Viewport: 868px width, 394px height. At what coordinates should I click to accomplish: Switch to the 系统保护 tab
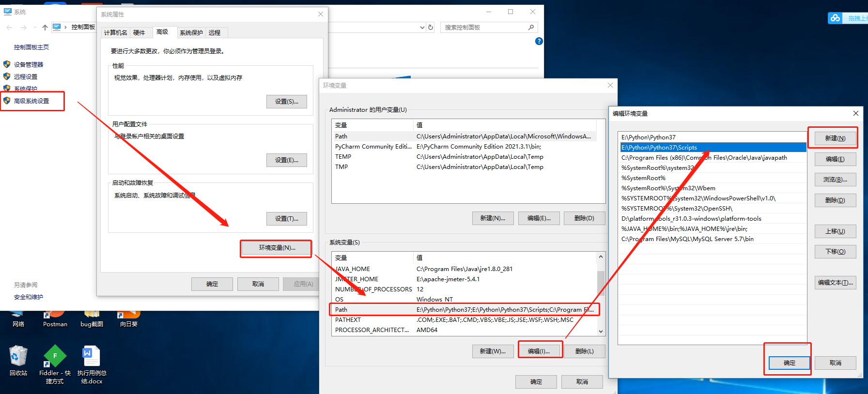coord(191,33)
